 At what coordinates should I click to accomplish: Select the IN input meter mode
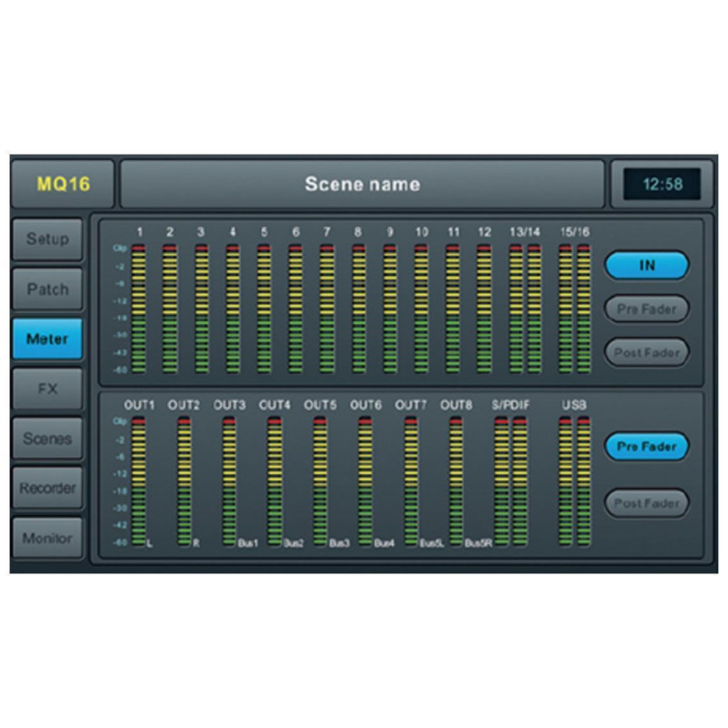point(647,266)
